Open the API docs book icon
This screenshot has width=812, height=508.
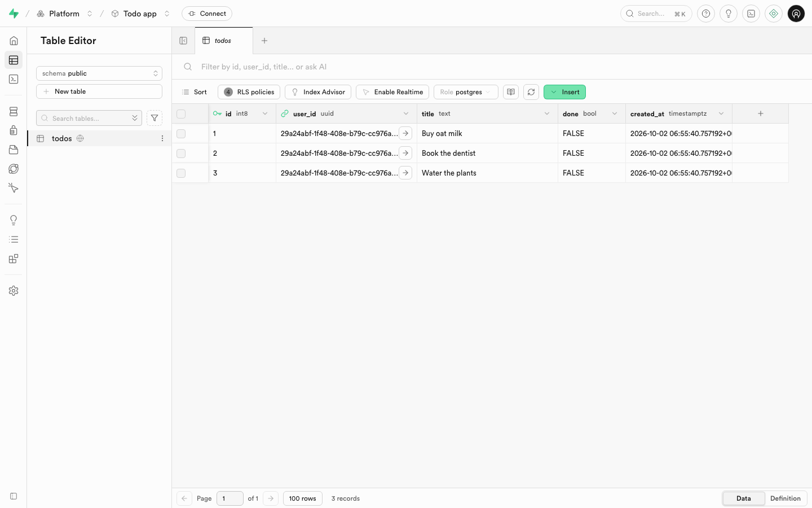pyautogui.click(x=511, y=92)
